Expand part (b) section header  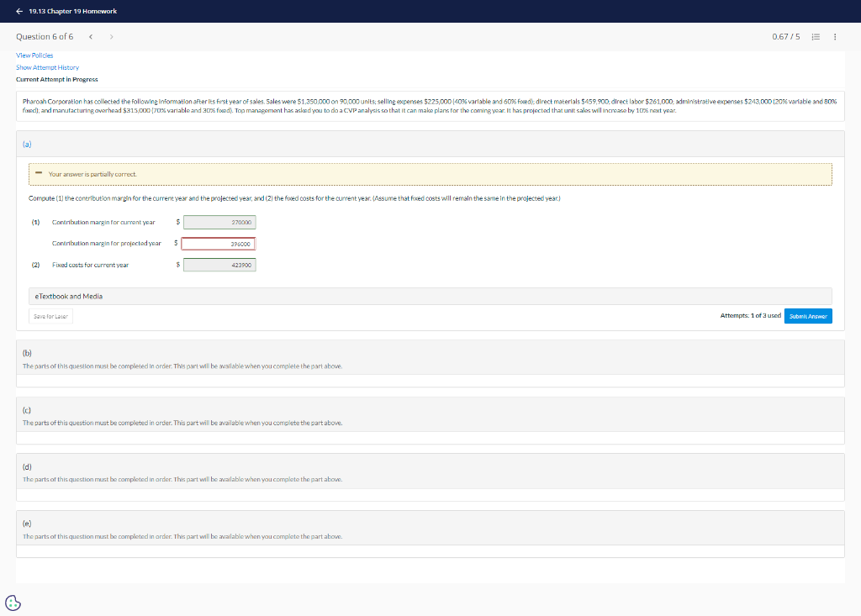pos(430,357)
